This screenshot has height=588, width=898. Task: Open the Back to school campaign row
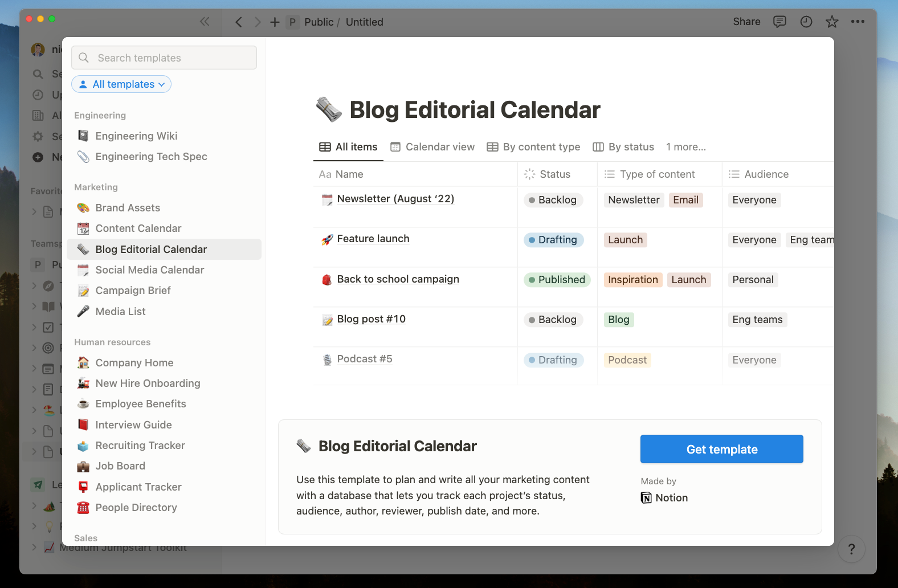pos(398,279)
